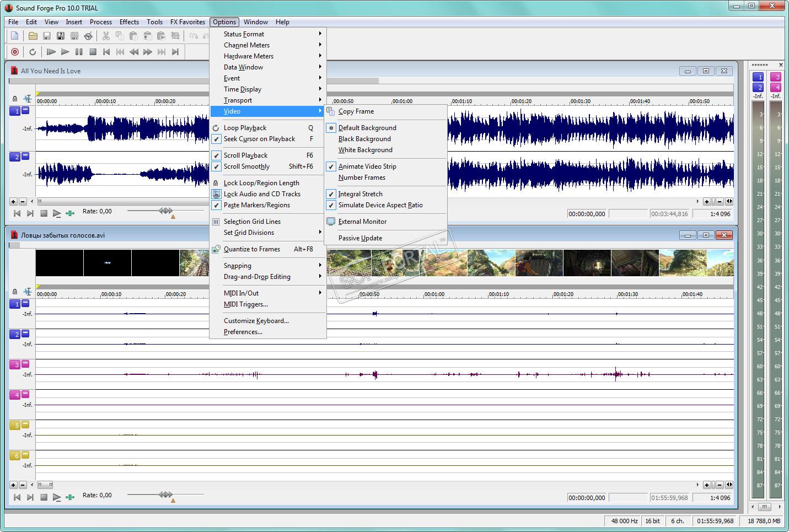Screen dimensions: 789x532
Task: Open the Effects menu
Action: [129, 22]
